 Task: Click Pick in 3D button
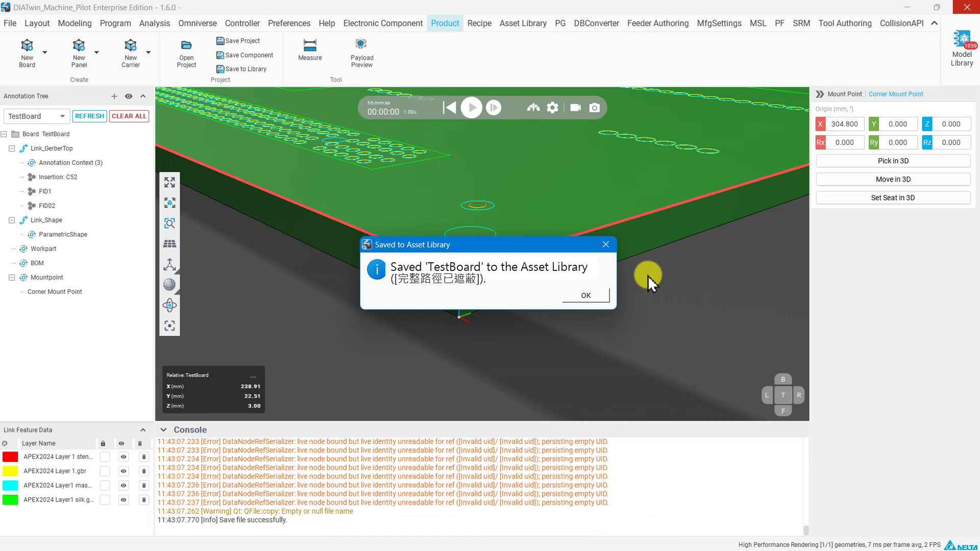(893, 161)
